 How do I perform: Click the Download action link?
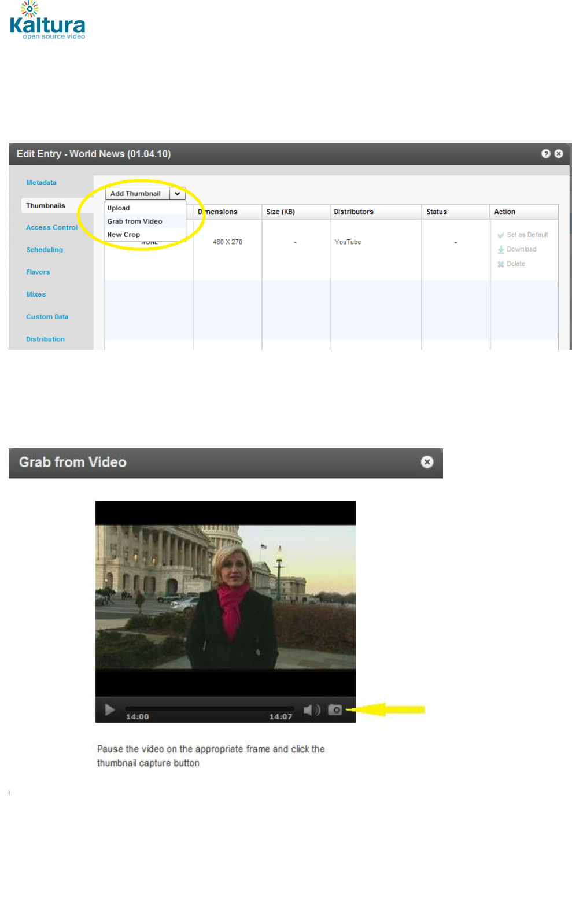click(521, 249)
